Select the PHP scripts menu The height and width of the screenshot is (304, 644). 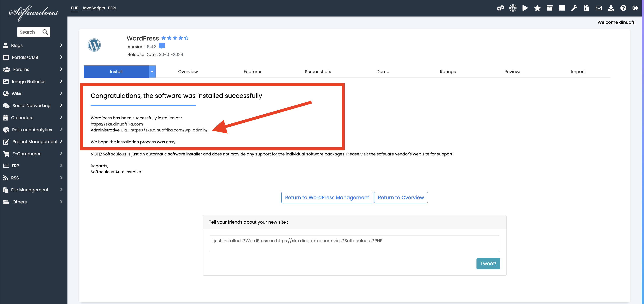coord(75,8)
